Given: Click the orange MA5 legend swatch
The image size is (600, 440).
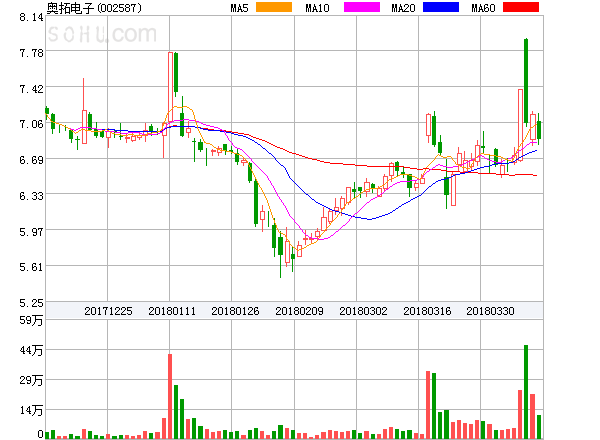Looking at the screenshot, I should coord(274,7).
